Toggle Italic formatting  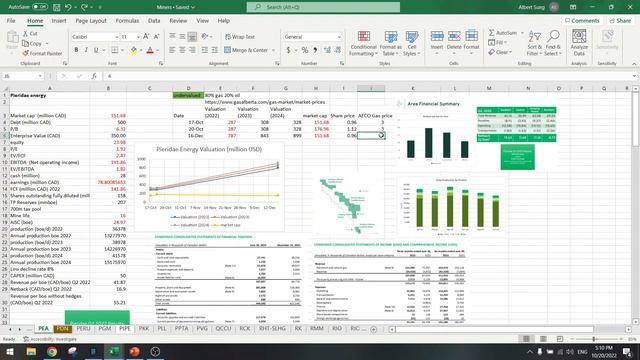[86, 50]
